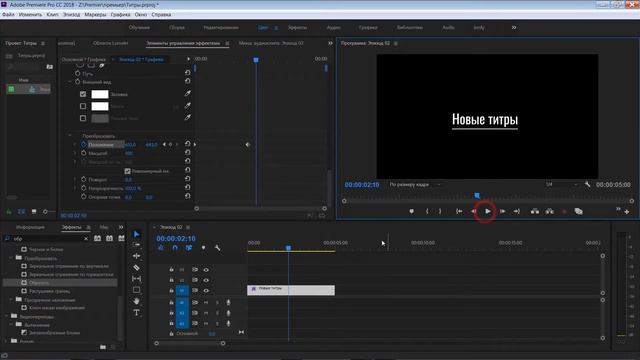640x360 pixels.
Task: Go to previous Position keyframe
Action: click(164, 144)
